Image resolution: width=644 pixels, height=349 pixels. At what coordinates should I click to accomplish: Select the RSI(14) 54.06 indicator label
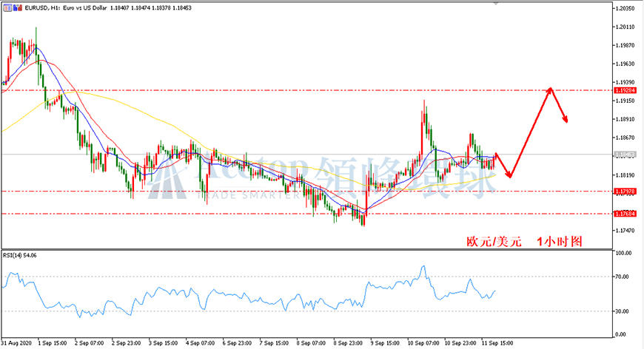click(20, 256)
